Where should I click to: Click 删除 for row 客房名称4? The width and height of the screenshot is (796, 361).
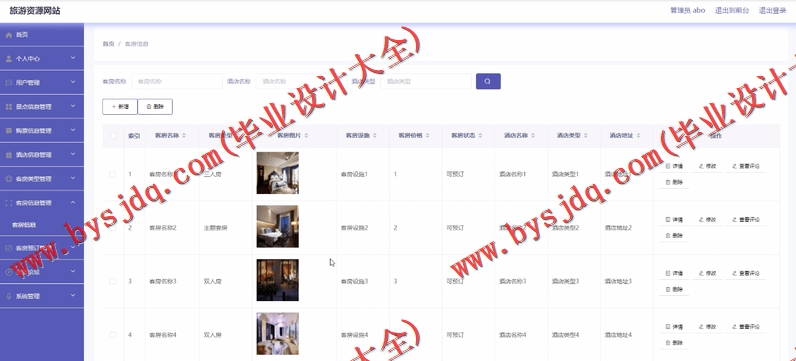tap(674, 343)
